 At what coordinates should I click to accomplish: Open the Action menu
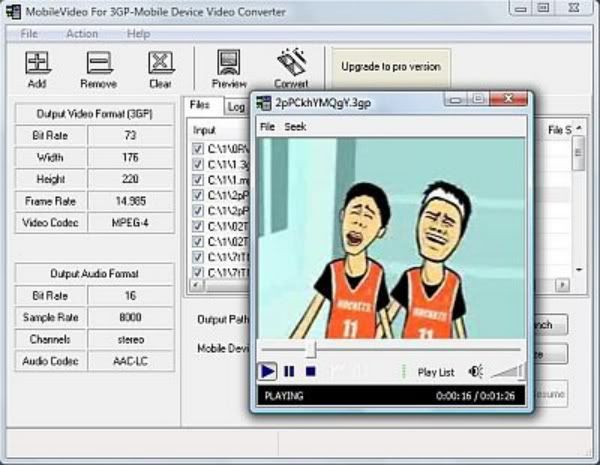tap(82, 34)
